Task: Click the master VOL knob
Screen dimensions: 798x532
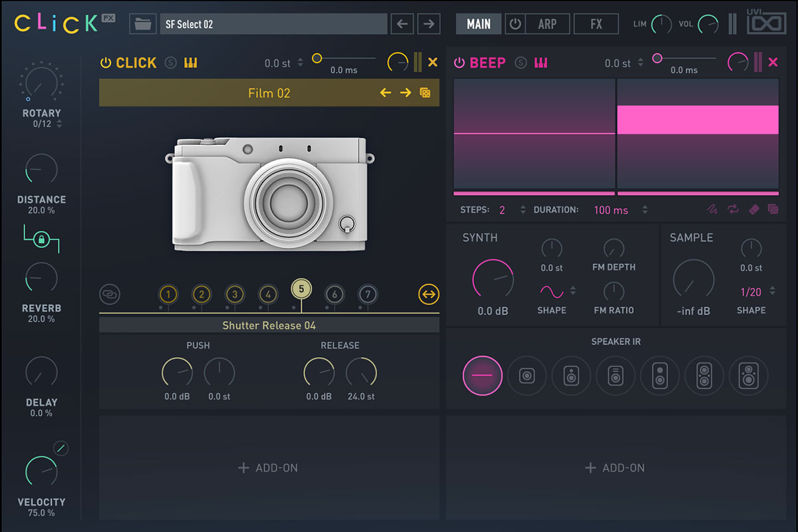Action: (x=709, y=24)
